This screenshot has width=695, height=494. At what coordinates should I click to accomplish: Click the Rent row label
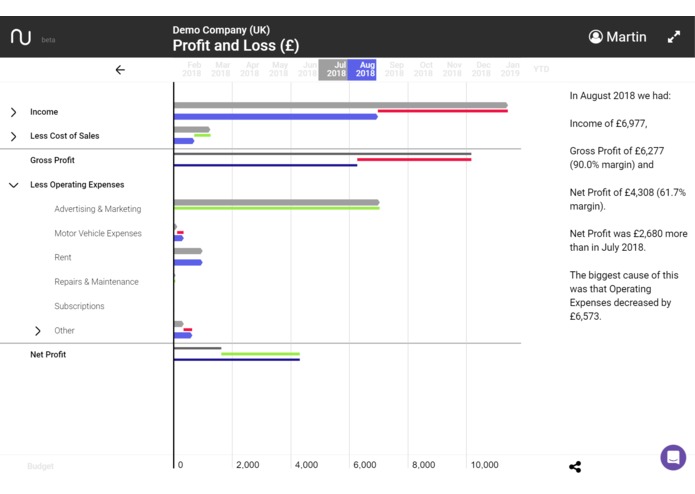click(62, 257)
